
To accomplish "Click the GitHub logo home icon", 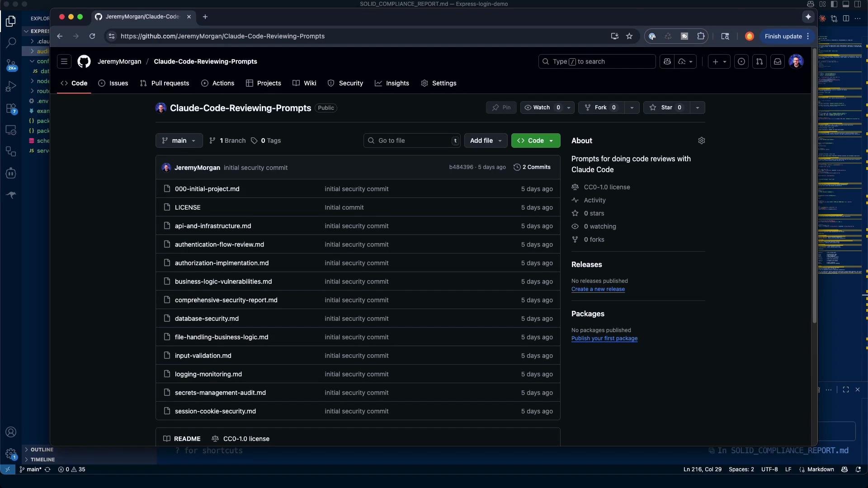I will click(x=84, y=61).
